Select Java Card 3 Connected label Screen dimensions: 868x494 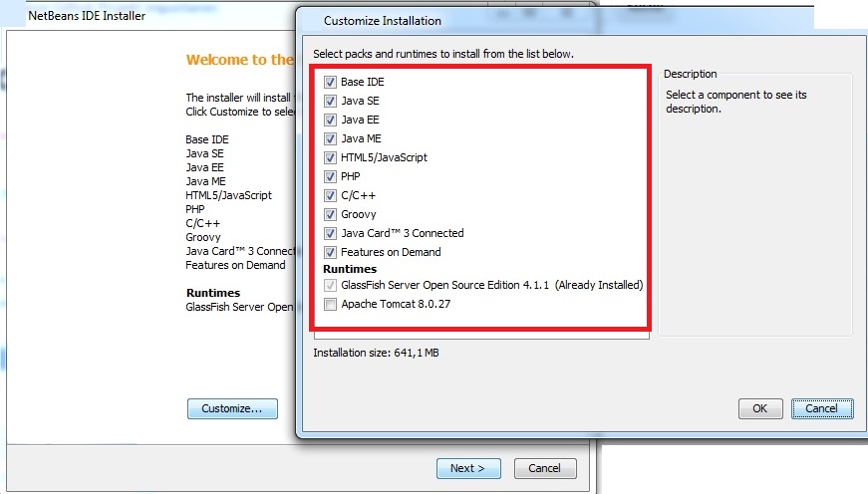[402, 233]
